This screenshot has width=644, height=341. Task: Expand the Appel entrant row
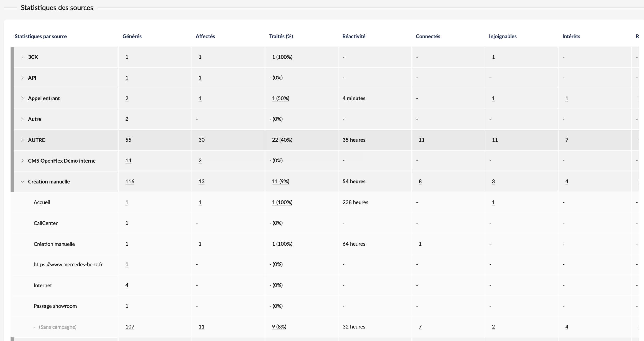click(x=23, y=98)
